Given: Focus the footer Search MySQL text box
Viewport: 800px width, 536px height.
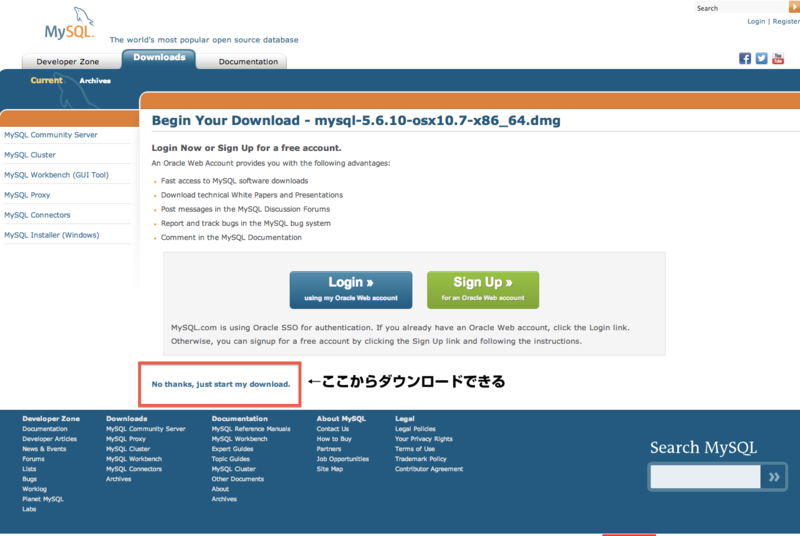Looking at the screenshot, I should click(x=705, y=478).
